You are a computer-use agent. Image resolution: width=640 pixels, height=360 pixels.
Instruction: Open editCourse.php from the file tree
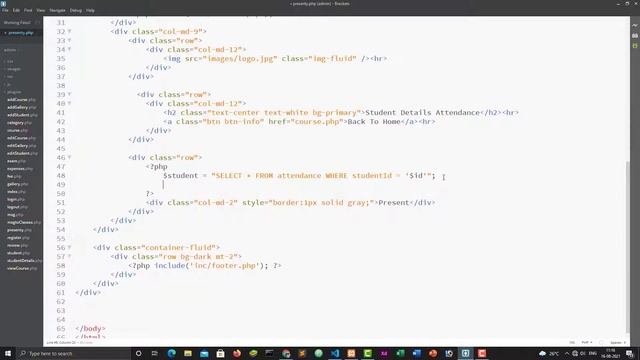pos(21,138)
